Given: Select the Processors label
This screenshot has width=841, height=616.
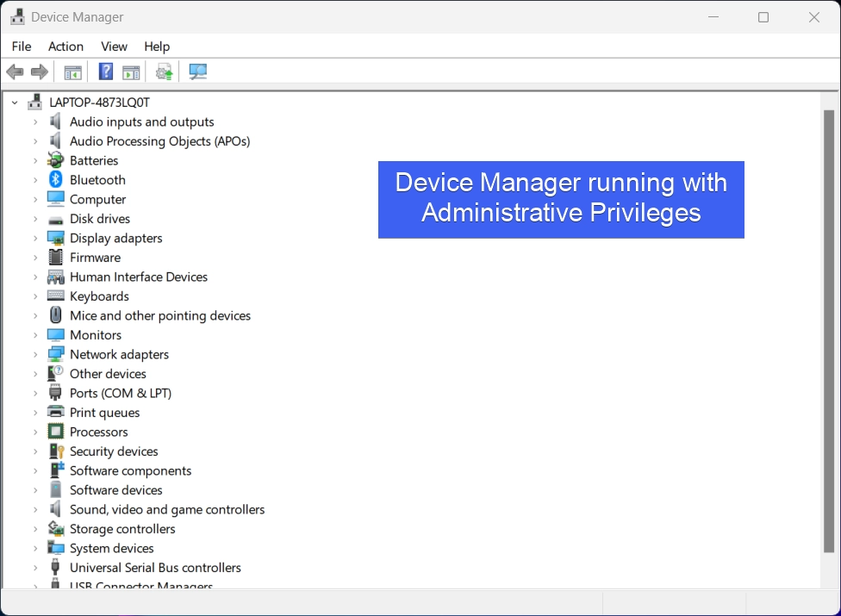Looking at the screenshot, I should (99, 432).
